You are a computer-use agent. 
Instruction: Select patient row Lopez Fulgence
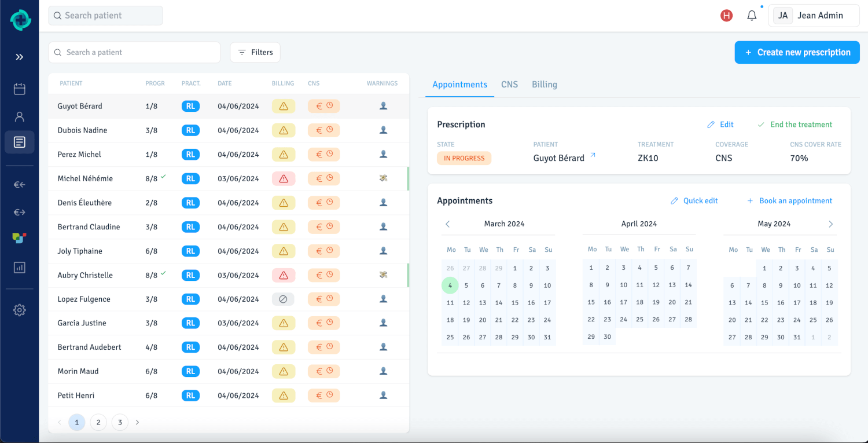pyautogui.click(x=229, y=299)
